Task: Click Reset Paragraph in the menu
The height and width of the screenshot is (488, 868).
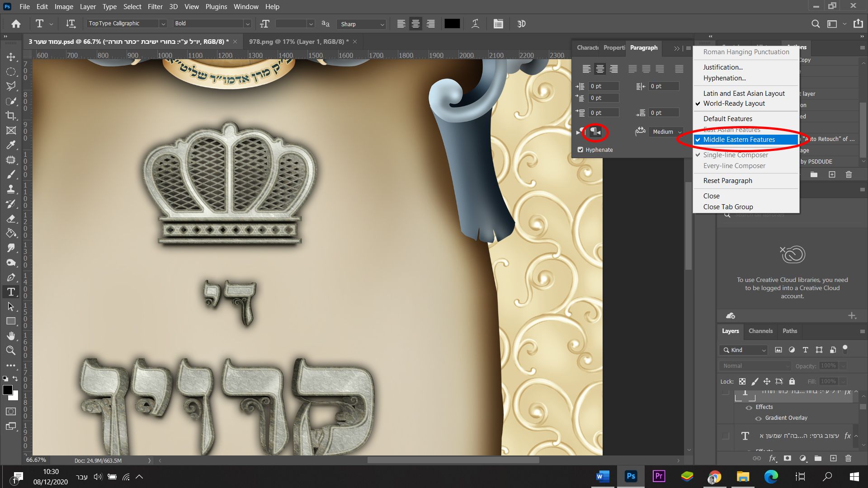Action: (x=727, y=181)
